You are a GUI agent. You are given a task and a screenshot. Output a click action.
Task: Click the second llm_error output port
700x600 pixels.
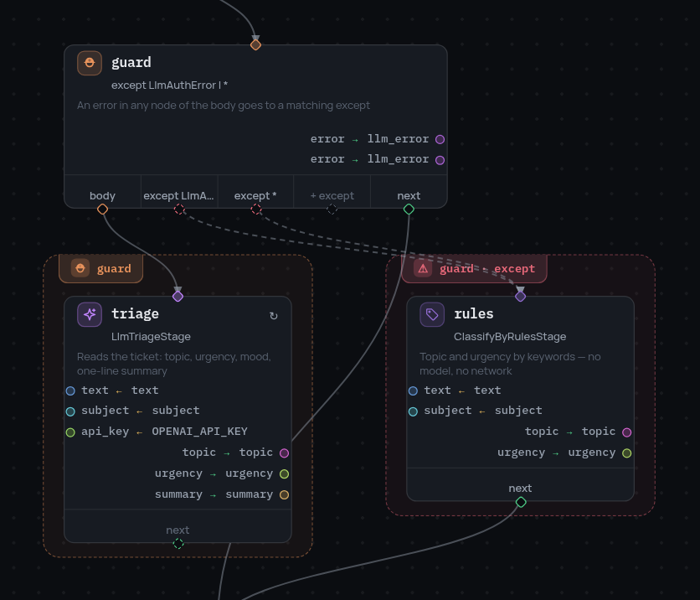point(440,160)
